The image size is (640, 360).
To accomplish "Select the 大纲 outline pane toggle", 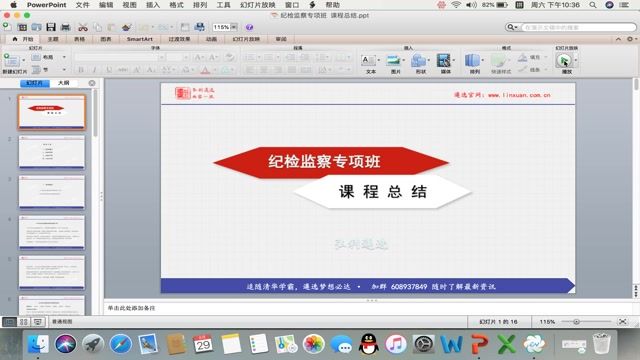I will 64,83.
